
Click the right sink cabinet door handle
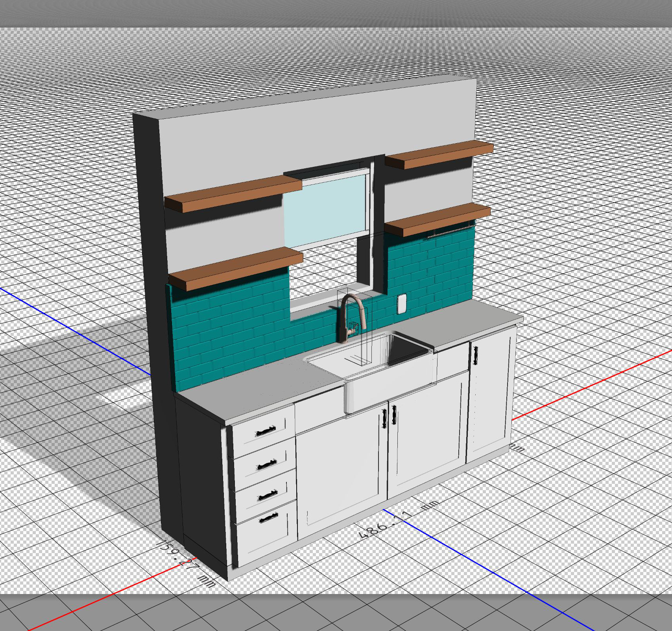[x=394, y=415]
